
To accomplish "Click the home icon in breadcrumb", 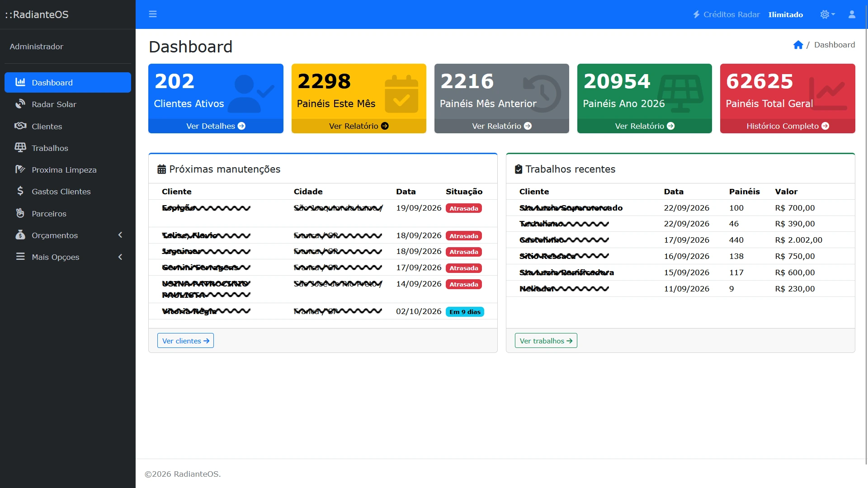I will click(x=798, y=45).
